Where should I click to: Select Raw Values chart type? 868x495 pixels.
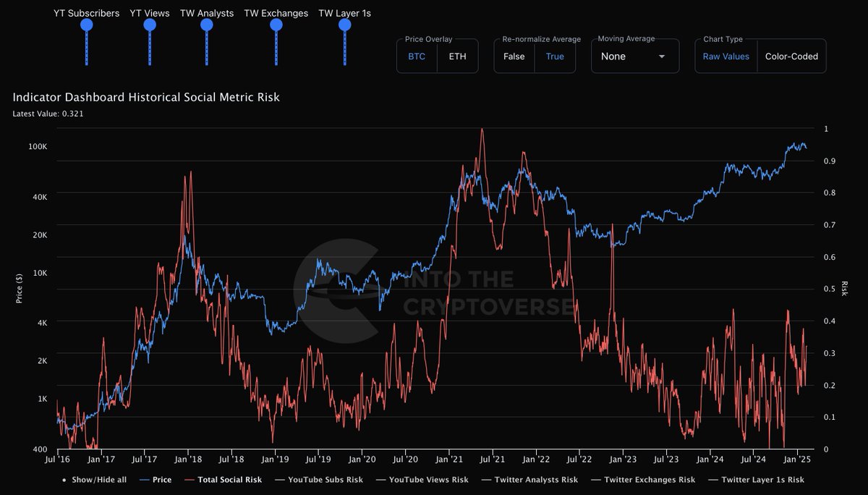pos(726,56)
